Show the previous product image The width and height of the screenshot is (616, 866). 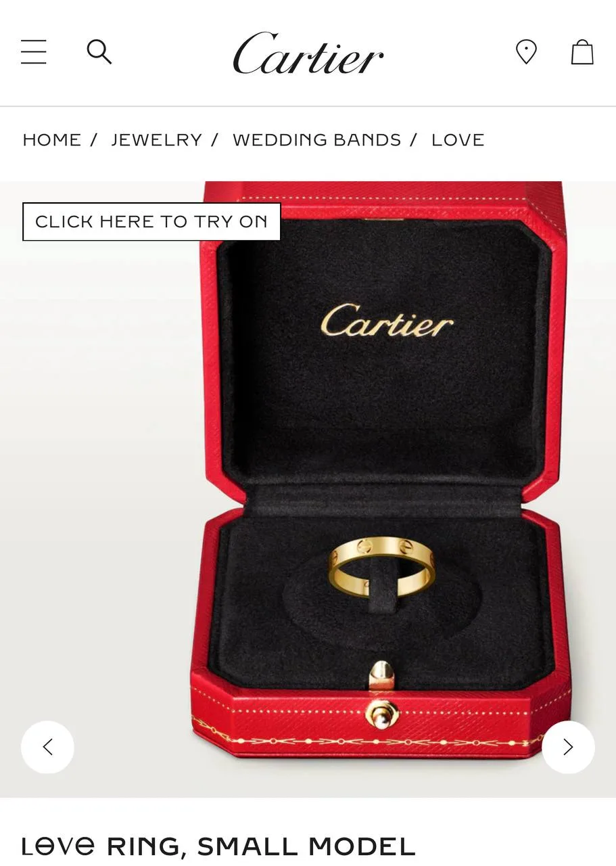click(47, 747)
